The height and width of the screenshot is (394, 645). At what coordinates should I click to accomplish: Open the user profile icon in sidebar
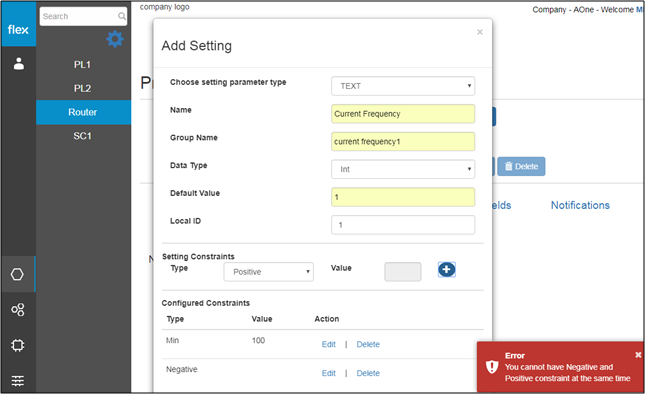point(19,64)
